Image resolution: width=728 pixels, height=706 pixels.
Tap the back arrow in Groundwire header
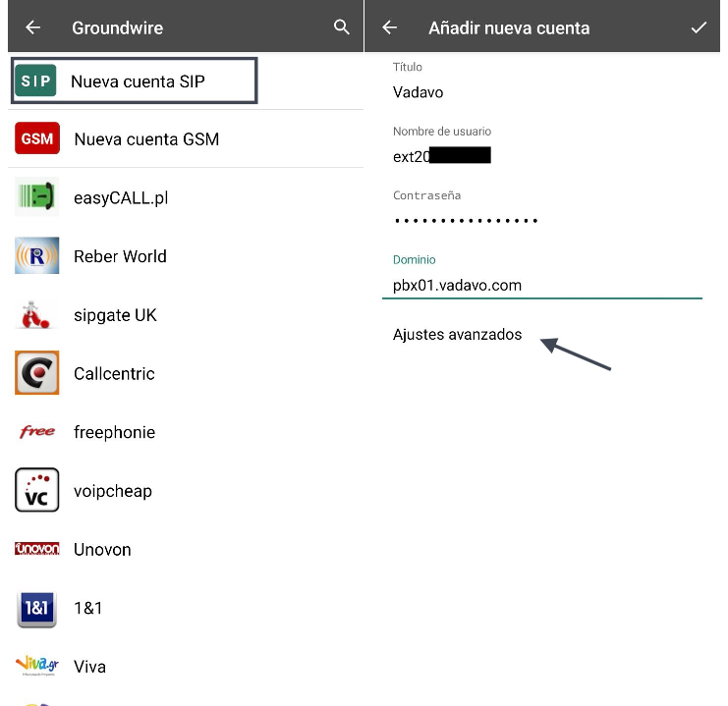point(32,27)
